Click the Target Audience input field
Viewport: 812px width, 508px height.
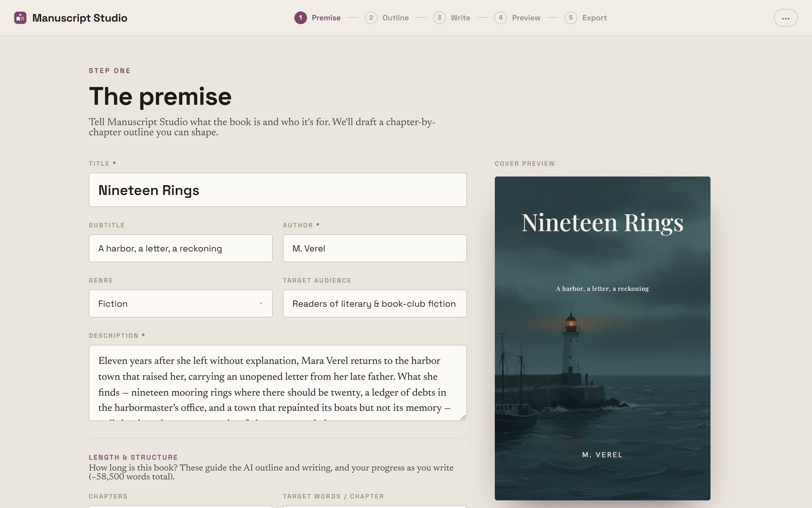click(375, 304)
